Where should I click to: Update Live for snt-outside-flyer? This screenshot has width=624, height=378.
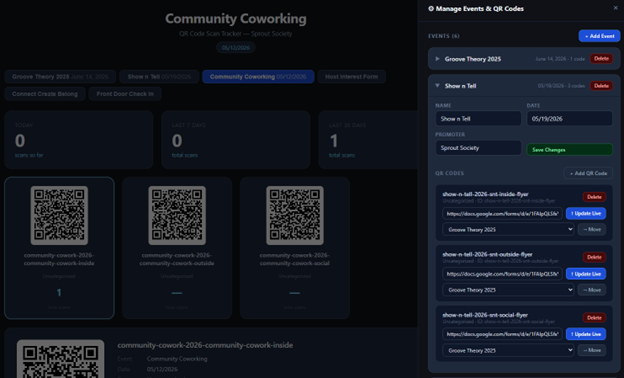pos(586,274)
